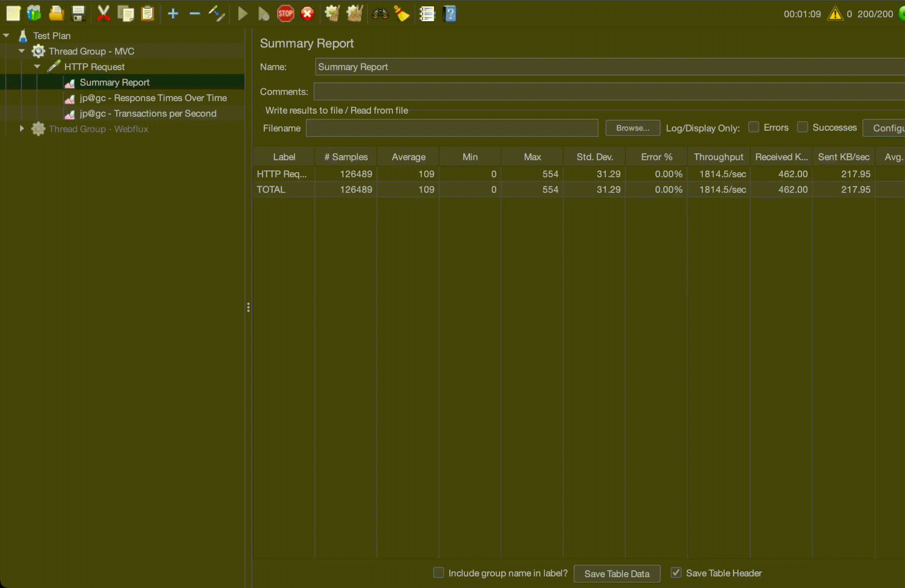Click the Stop test button
Viewport: 905px width, 588px height.
tap(285, 14)
